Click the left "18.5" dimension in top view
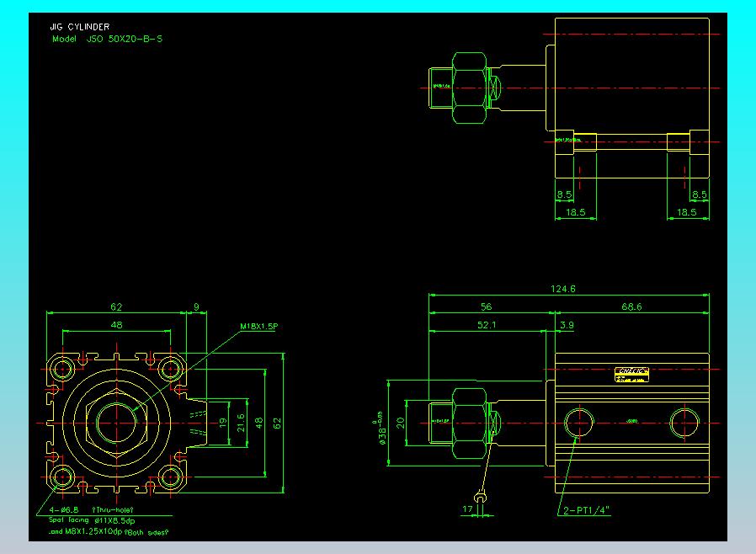 pyautogui.click(x=575, y=212)
